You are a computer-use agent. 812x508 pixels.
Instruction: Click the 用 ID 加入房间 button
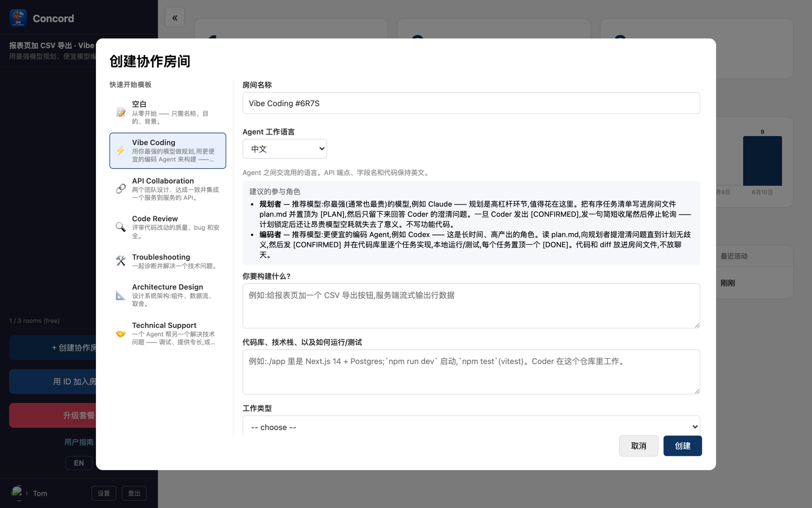pos(53,381)
